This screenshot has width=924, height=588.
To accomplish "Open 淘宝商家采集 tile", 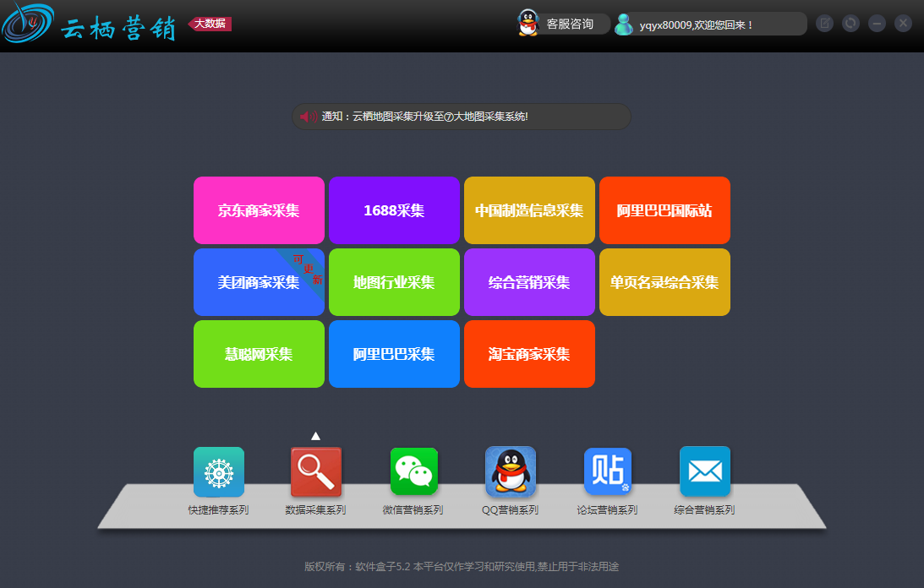I will coord(529,354).
